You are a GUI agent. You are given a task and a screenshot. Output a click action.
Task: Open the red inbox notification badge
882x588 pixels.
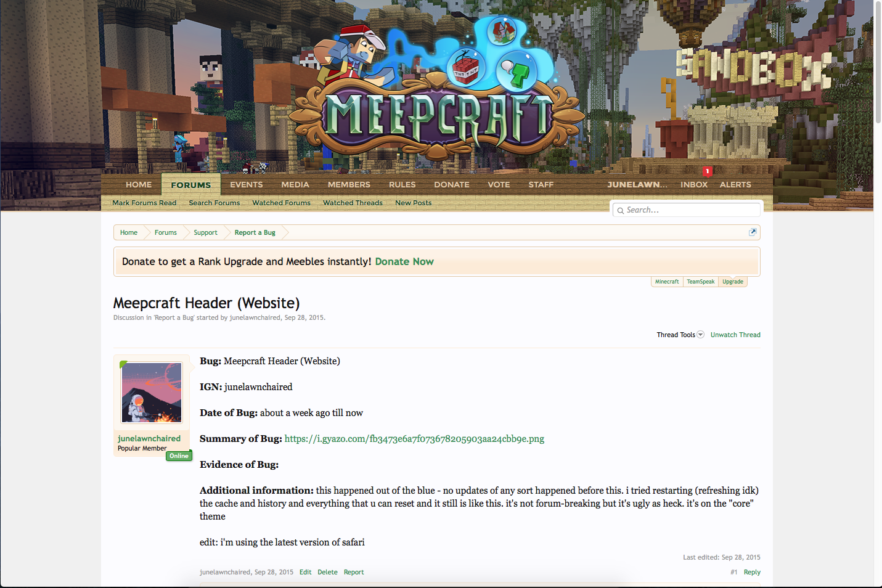pos(707,171)
